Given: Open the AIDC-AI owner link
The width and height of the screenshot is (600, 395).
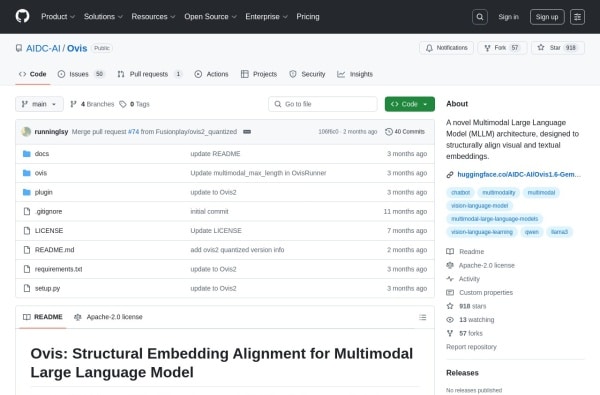Looking at the screenshot, I should pyautogui.click(x=43, y=48).
